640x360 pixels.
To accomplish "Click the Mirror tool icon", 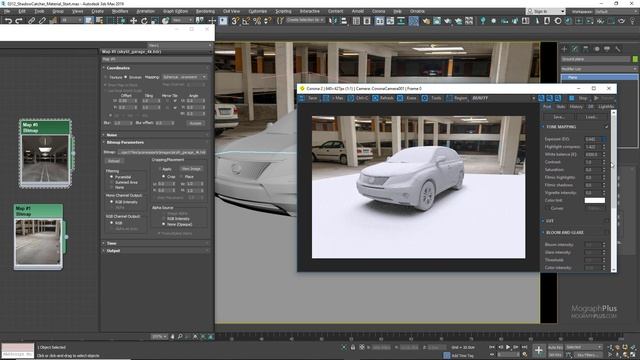I will tap(333, 20).
